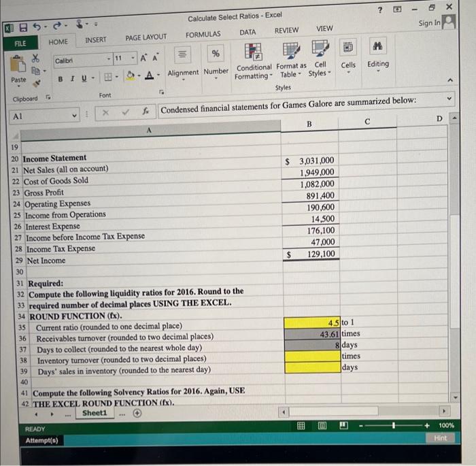Image resolution: width=476 pixels, height=466 pixels.
Task: Switch to the VIEW tab
Action: click(324, 29)
